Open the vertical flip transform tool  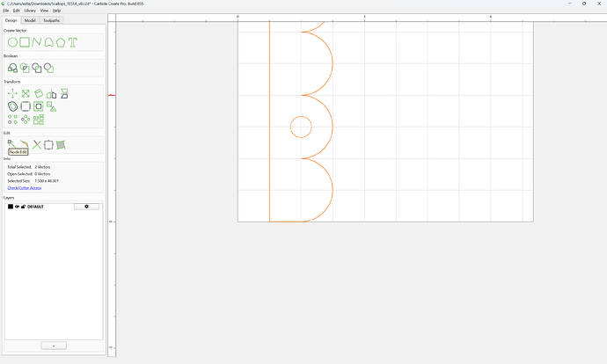[x=64, y=93]
